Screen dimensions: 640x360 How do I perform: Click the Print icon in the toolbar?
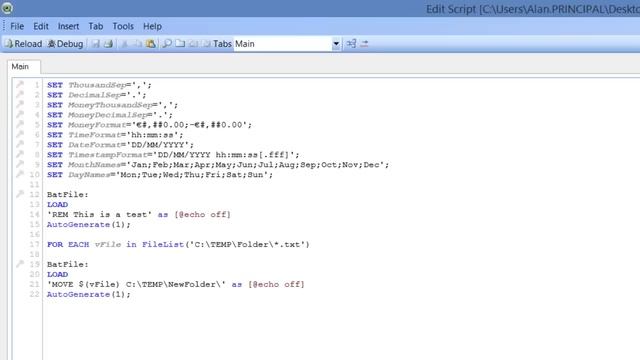click(108, 44)
